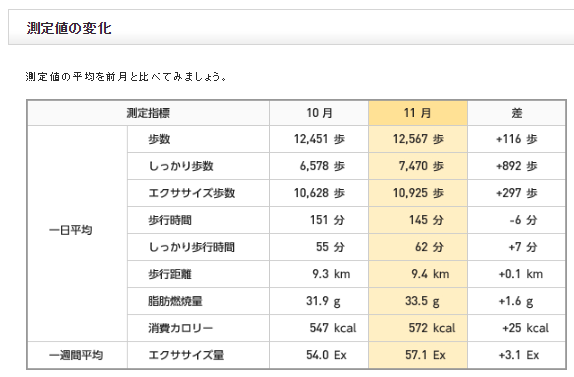Select difference value +25 kcal
Viewport: 574px width, 377px height.
526,328
